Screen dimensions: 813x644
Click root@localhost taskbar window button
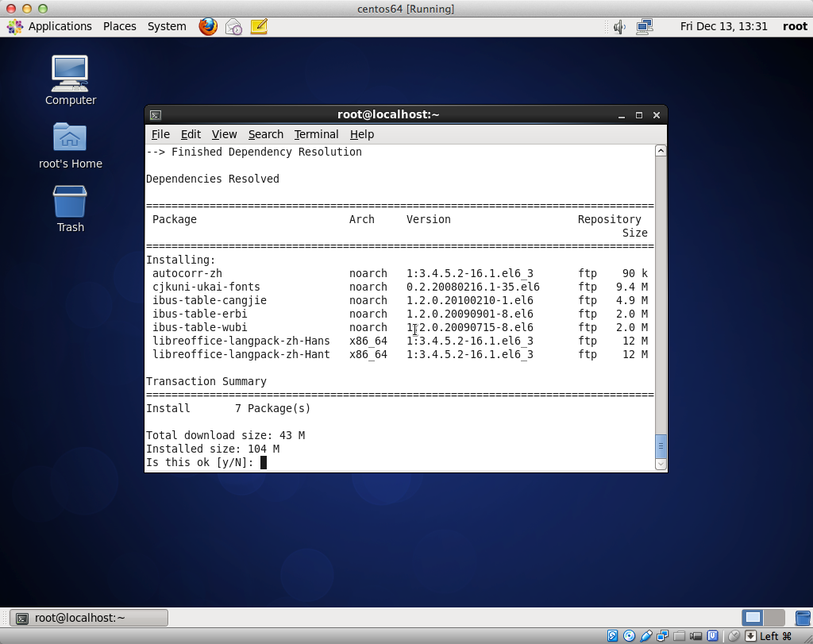[x=89, y=618]
